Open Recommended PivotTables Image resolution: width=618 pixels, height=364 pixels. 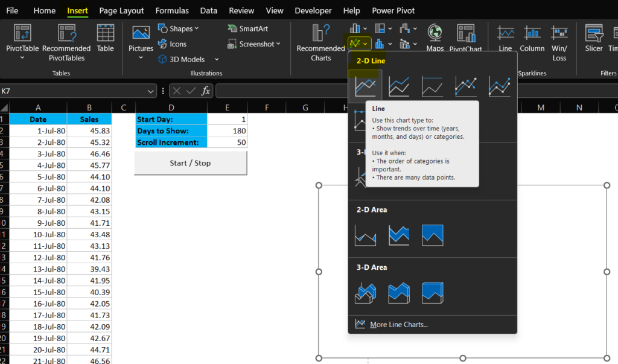[x=66, y=43]
